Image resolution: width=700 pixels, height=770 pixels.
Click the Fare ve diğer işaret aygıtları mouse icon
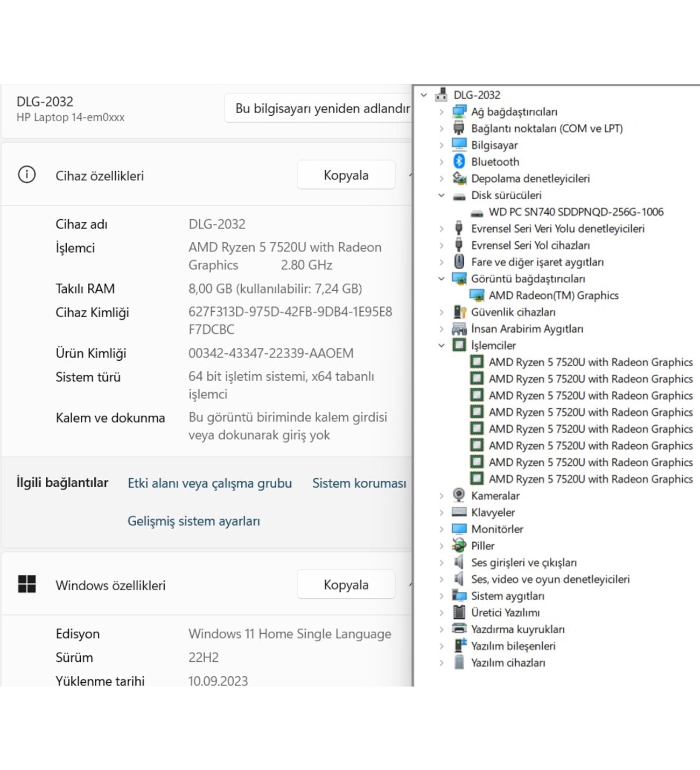tap(459, 262)
